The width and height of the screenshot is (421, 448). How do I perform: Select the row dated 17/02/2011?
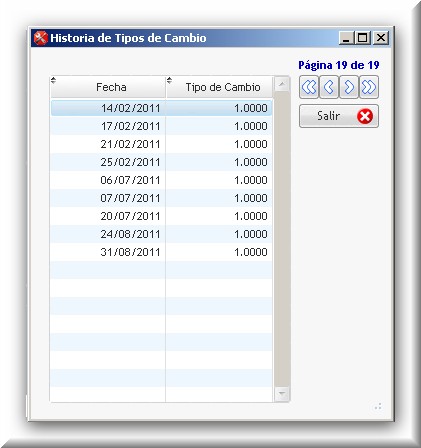click(x=161, y=126)
